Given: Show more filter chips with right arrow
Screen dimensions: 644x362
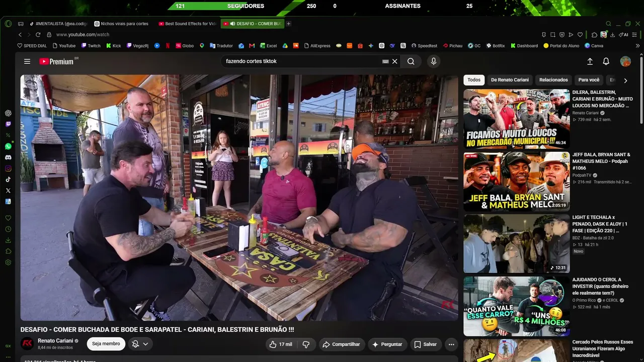Looking at the screenshot, I should [625, 80].
